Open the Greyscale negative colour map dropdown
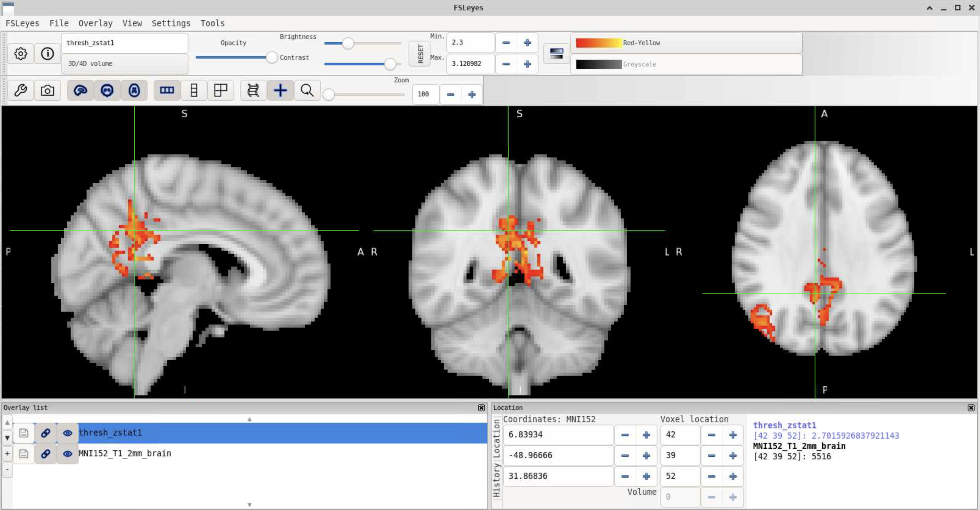This screenshot has width=980, height=510. [687, 64]
